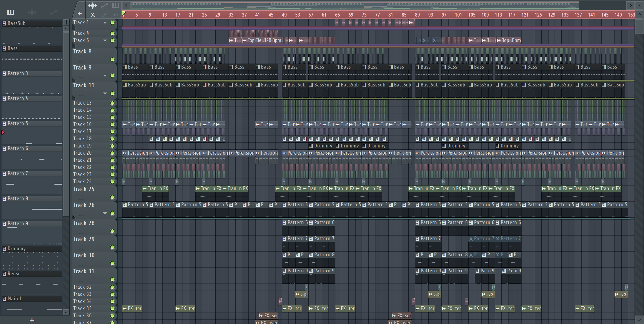The width and height of the screenshot is (644, 324).
Task: Select Bass pattern in picker
Action: (x=32, y=48)
